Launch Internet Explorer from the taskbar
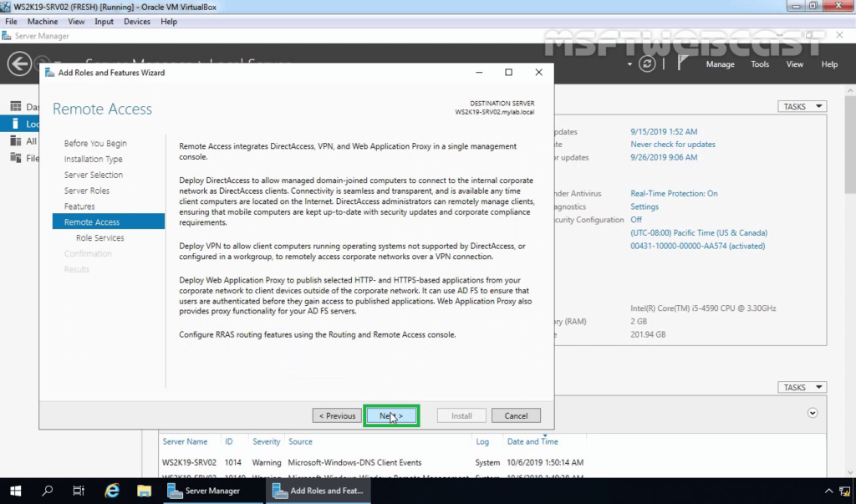856x504 pixels. tap(112, 491)
